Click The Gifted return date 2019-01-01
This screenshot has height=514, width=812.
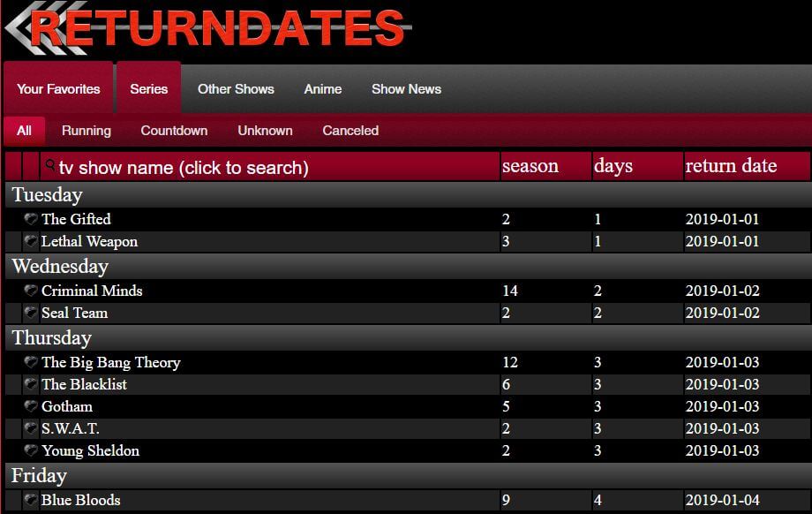[x=722, y=219]
